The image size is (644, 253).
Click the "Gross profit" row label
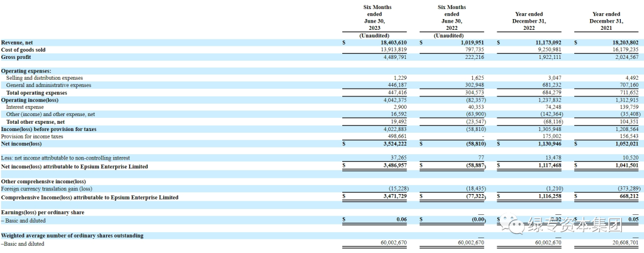(17, 57)
